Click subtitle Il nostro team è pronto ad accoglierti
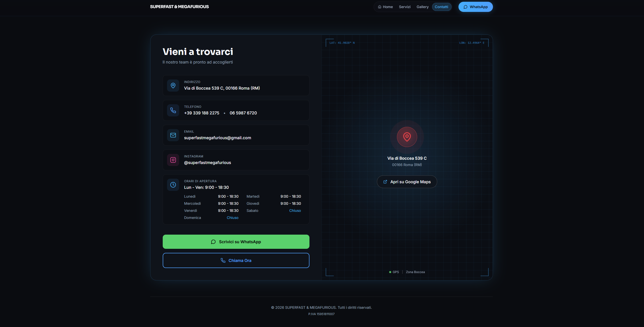The width and height of the screenshot is (644, 327). point(197,62)
